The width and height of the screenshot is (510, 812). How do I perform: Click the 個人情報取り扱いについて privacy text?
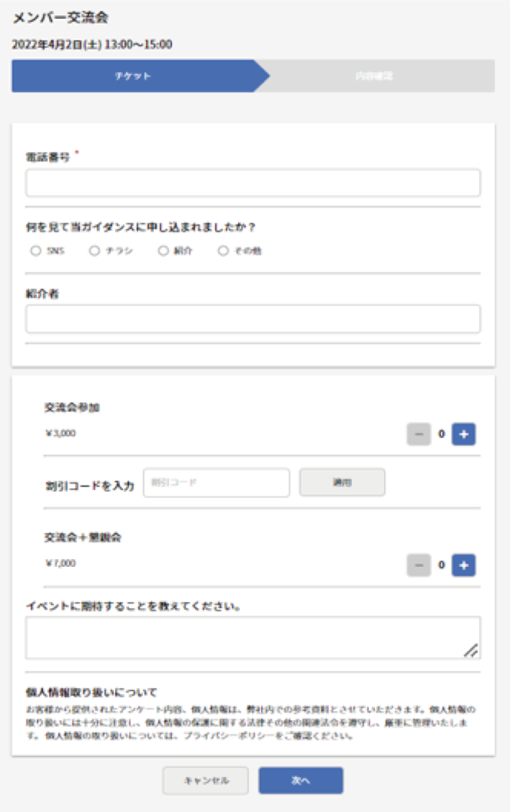click(92, 692)
